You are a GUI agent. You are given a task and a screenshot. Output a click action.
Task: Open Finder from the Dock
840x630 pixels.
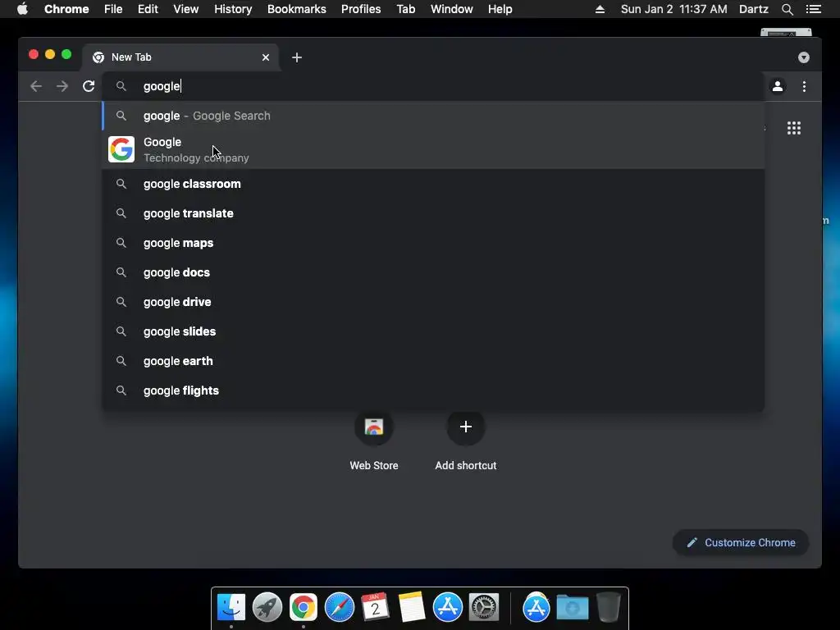(x=231, y=608)
